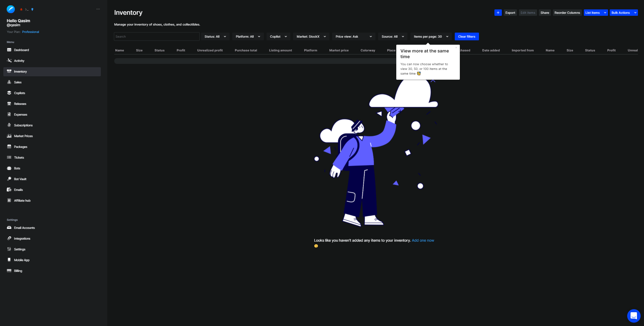Click the red notification bell icon
Screen dimensions: 644x326
(21, 9)
